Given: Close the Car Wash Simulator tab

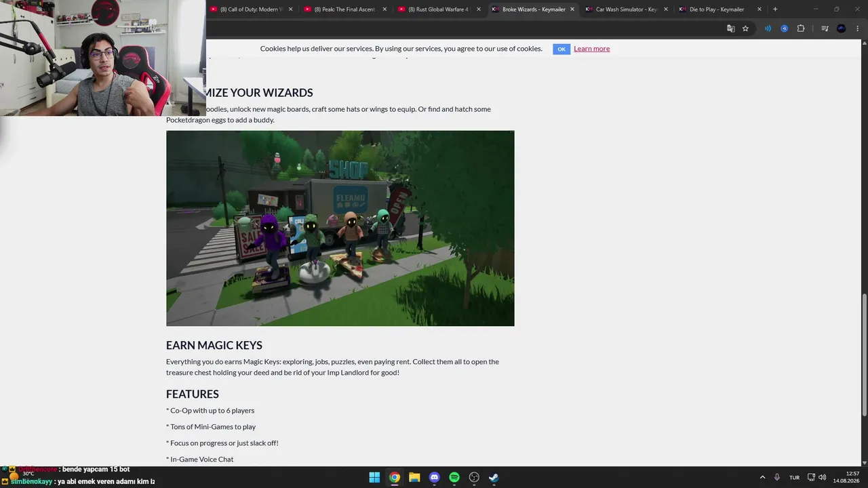Looking at the screenshot, I should coord(665,9).
